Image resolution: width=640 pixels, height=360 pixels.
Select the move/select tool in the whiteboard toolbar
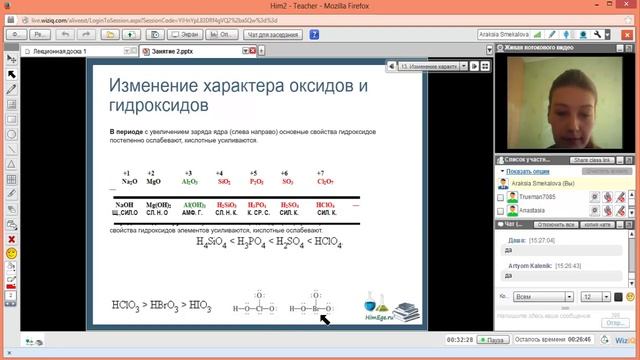click(11, 59)
